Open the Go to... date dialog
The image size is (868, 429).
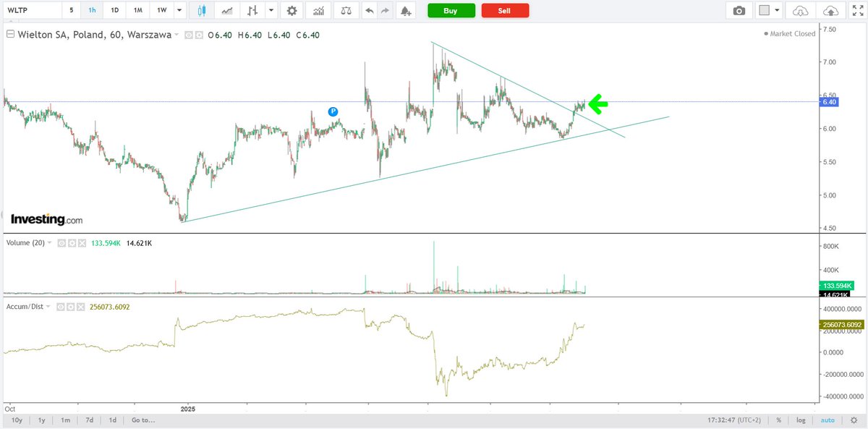tap(143, 420)
